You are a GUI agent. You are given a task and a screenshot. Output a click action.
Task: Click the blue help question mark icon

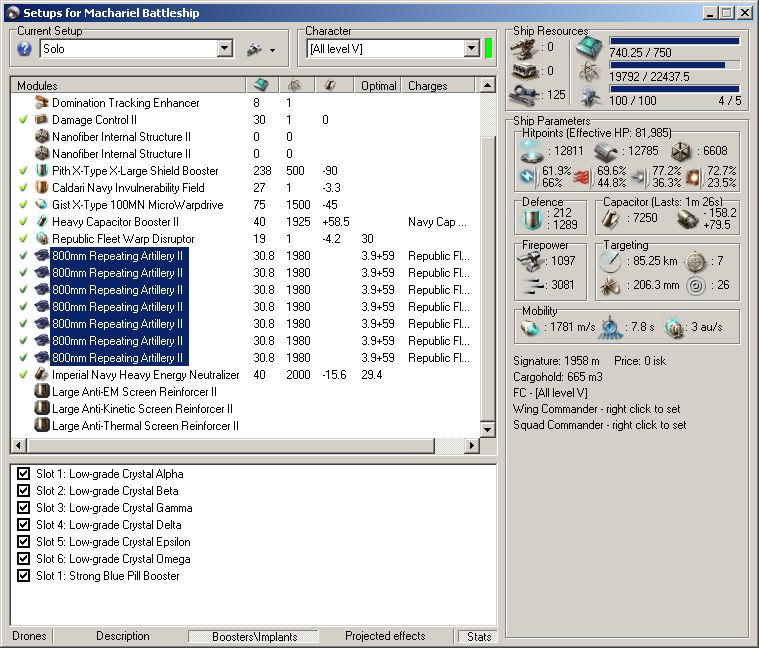[25, 49]
